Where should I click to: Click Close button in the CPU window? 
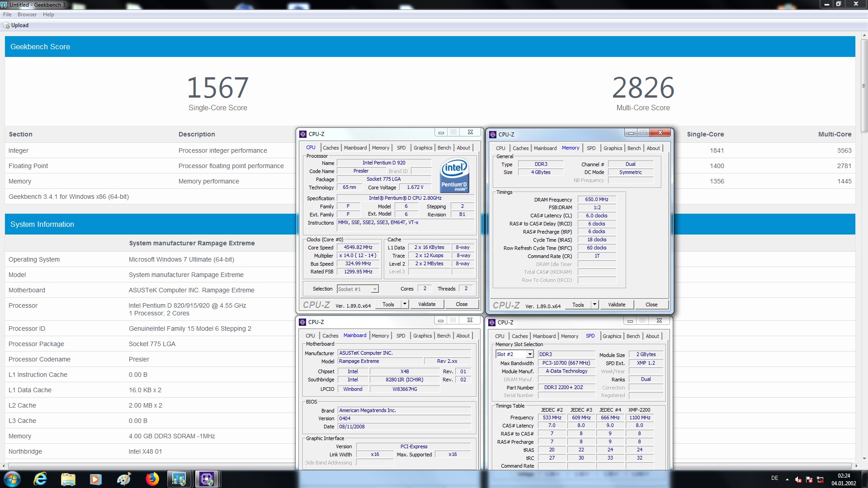(462, 304)
